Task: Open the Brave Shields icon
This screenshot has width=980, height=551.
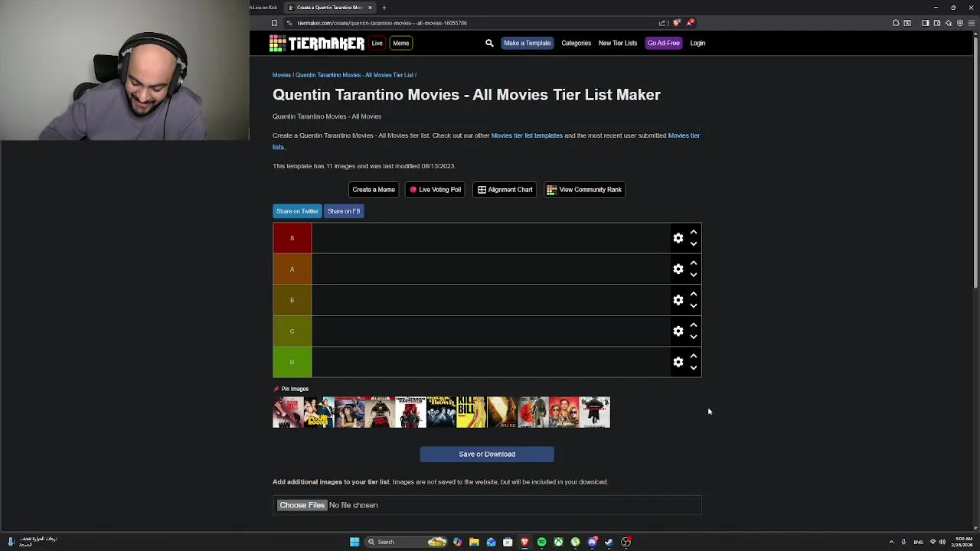Action: tap(677, 23)
